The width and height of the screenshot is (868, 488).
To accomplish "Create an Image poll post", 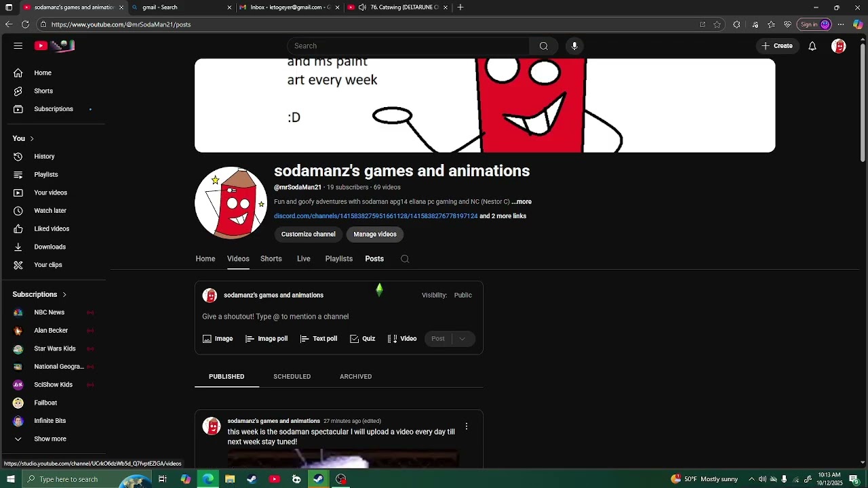I will click(267, 339).
